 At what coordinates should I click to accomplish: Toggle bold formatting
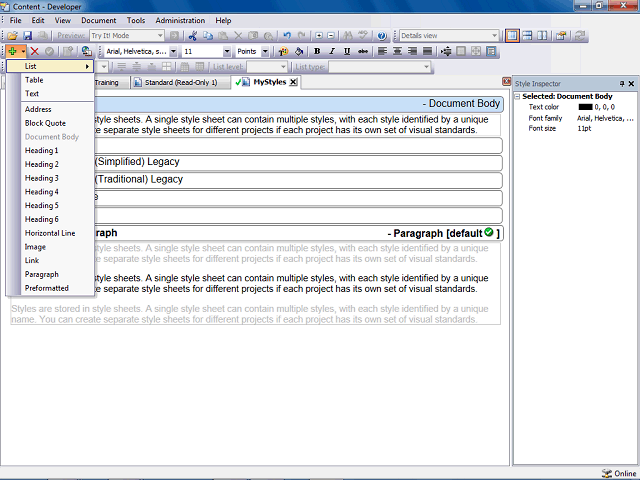tap(317, 51)
